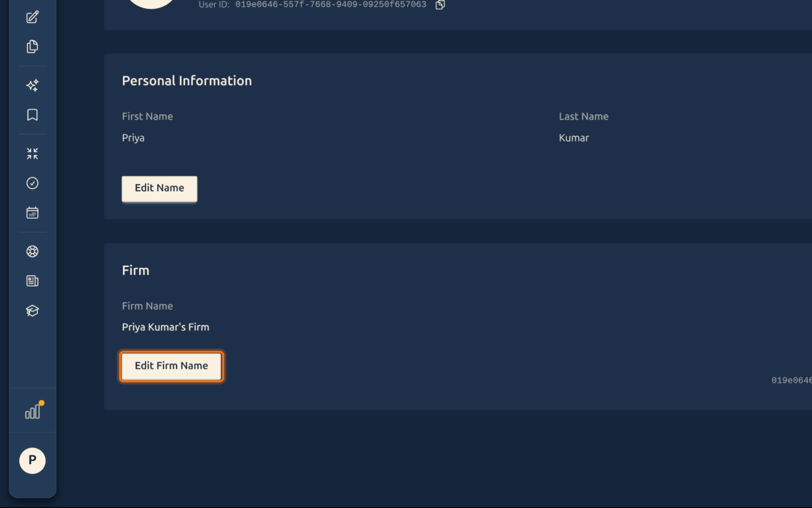Click the documents copy icon in sidebar
The width and height of the screenshot is (812, 508).
point(32,47)
